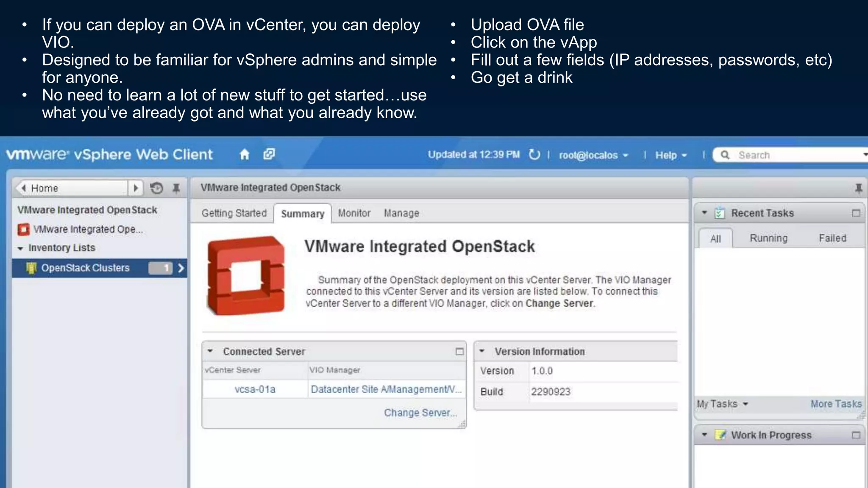Maximize the Connected Server panel
Screen dimensions: 868x488
[x=459, y=351]
